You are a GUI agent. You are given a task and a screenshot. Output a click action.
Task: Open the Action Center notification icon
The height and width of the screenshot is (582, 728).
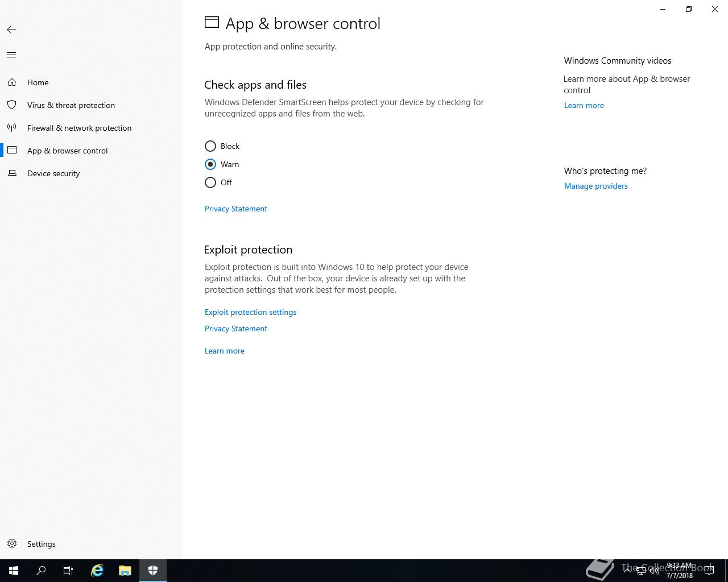(709, 571)
